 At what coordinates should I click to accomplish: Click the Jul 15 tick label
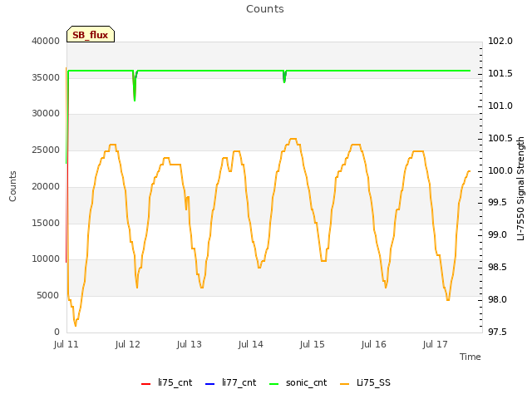(313, 344)
